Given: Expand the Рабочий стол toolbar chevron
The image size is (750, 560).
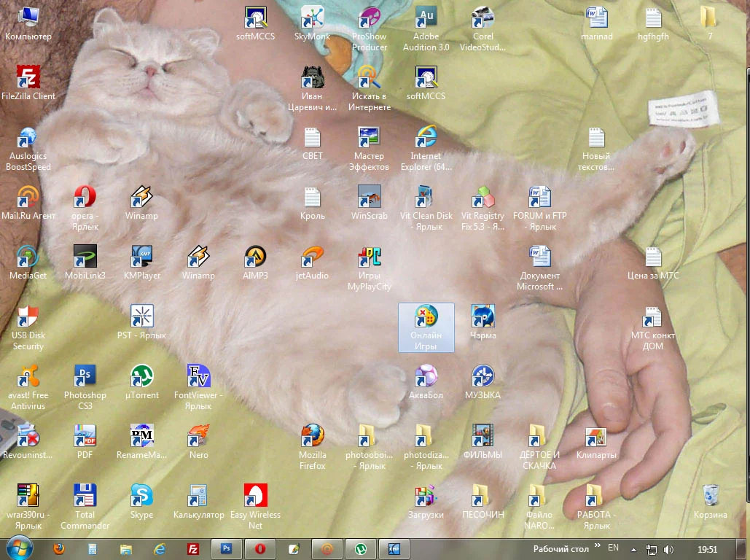Looking at the screenshot, I should pos(598,545).
